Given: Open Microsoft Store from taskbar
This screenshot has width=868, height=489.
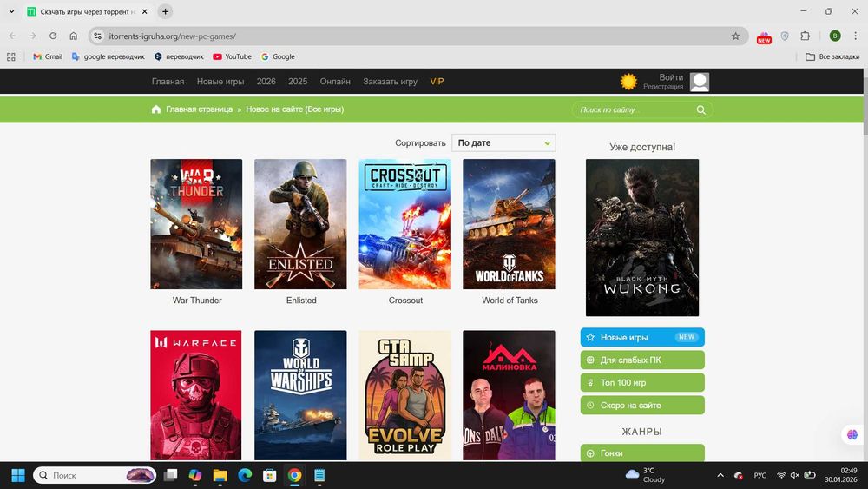Looking at the screenshot, I should 270,475.
